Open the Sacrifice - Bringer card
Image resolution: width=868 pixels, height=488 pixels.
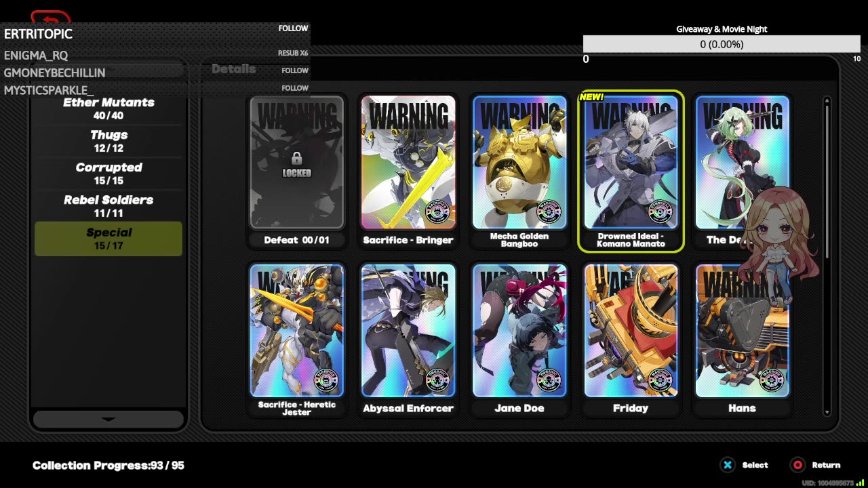click(x=408, y=171)
